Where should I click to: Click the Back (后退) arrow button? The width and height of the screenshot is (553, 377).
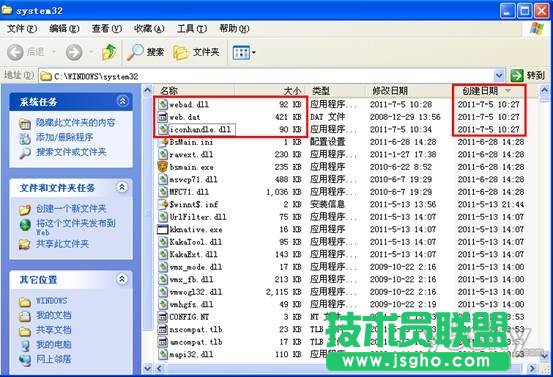[15, 53]
